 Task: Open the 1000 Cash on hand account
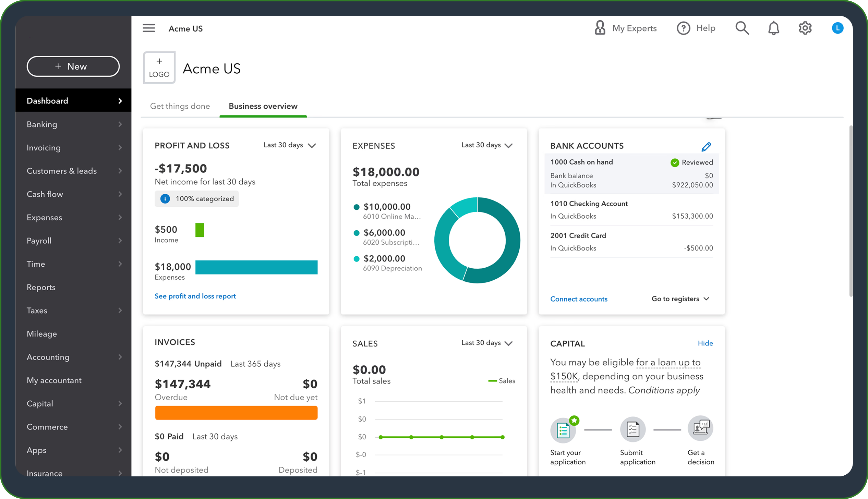[x=632, y=173]
